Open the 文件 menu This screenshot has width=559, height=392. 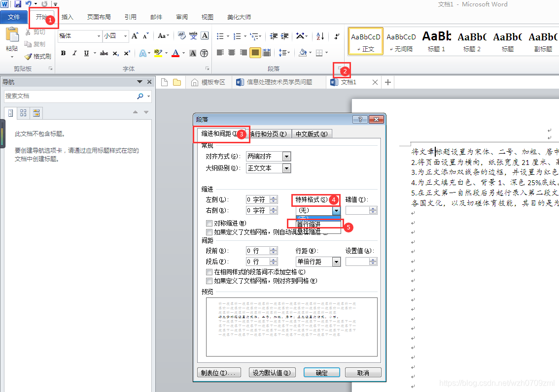click(x=13, y=17)
